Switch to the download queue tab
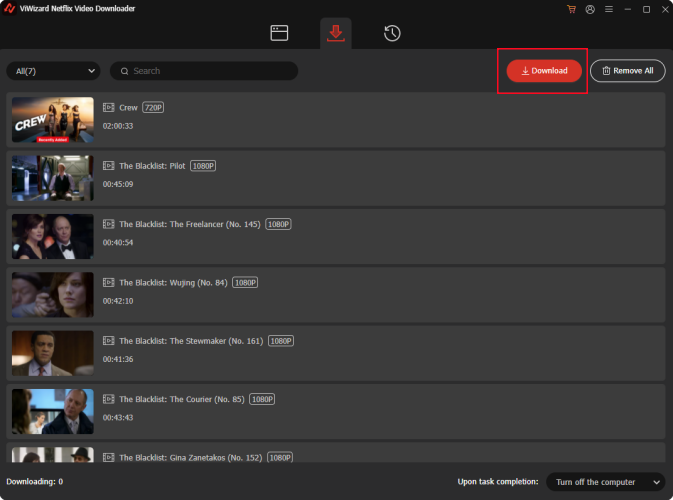Image resolution: width=673 pixels, height=500 pixels. click(x=336, y=33)
